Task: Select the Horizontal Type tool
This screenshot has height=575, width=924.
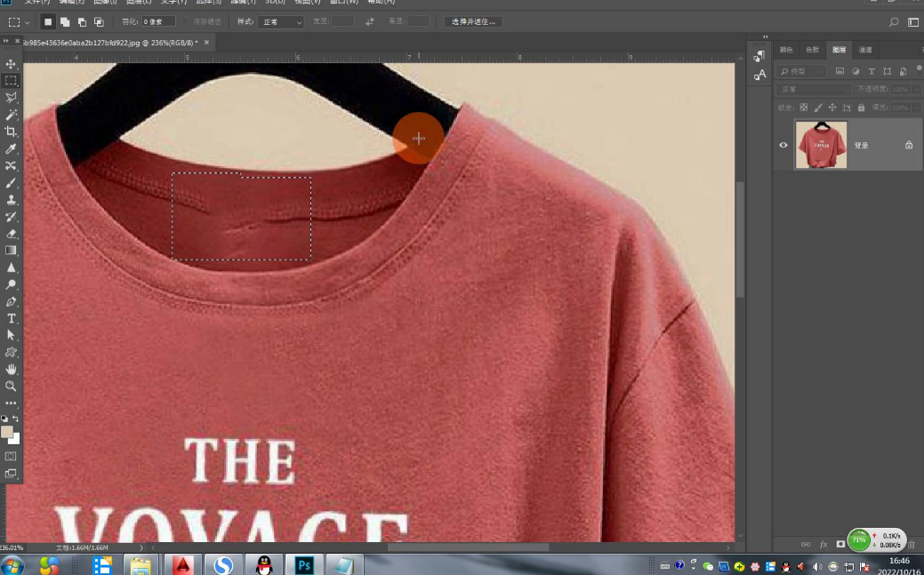Action: pyautogui.click(x=11, y=319)
